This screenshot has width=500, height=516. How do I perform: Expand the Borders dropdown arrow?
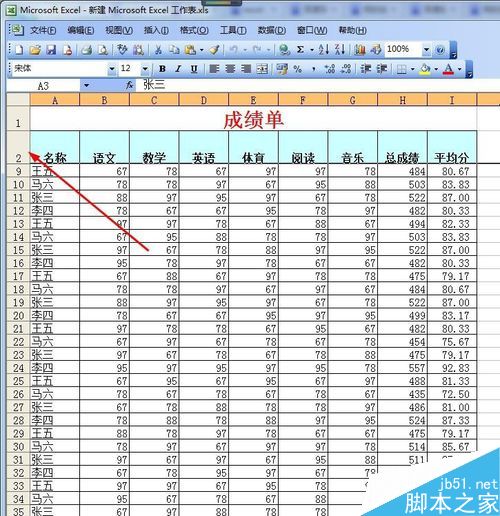pyautogui.click(x=413, y=69)
